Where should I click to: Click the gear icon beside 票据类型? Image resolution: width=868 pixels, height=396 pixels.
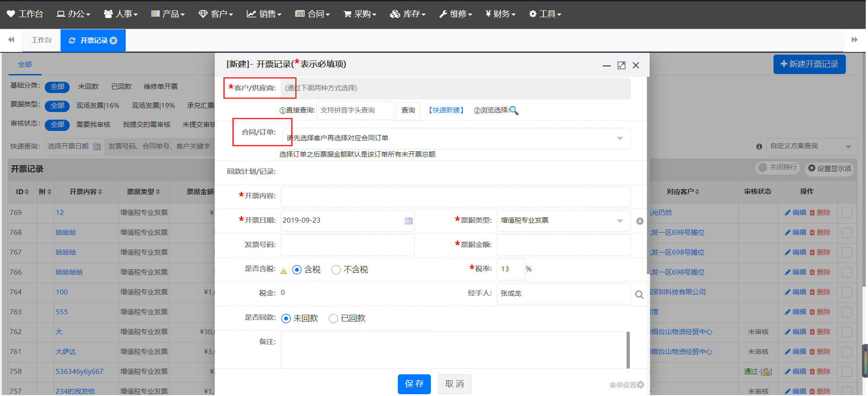640,221
